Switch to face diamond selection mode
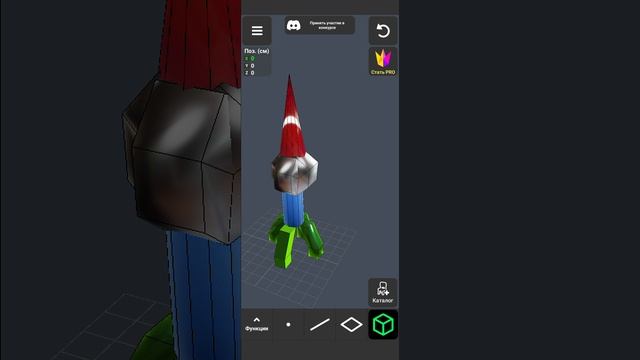This screenshot has width=640, height=360. 351,324
